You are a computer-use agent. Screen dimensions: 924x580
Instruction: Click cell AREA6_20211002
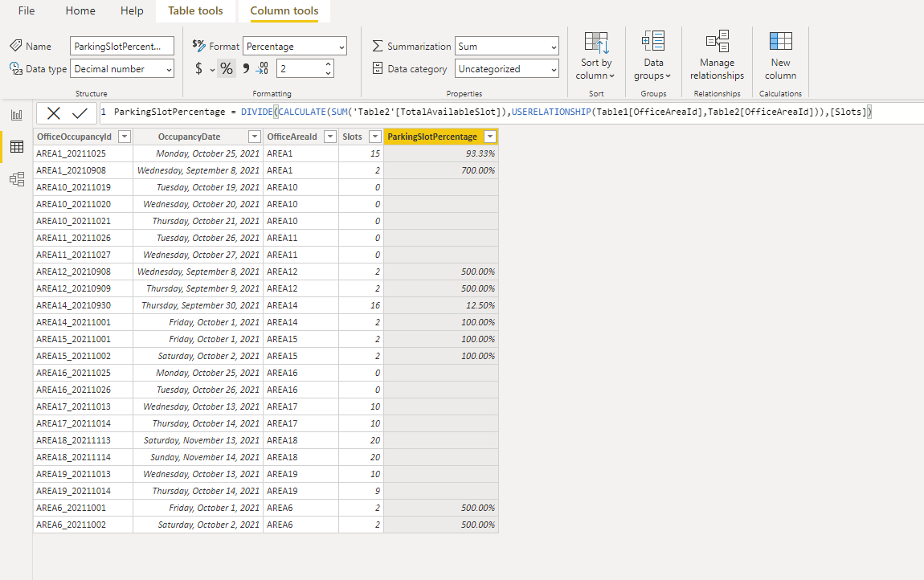83,525
